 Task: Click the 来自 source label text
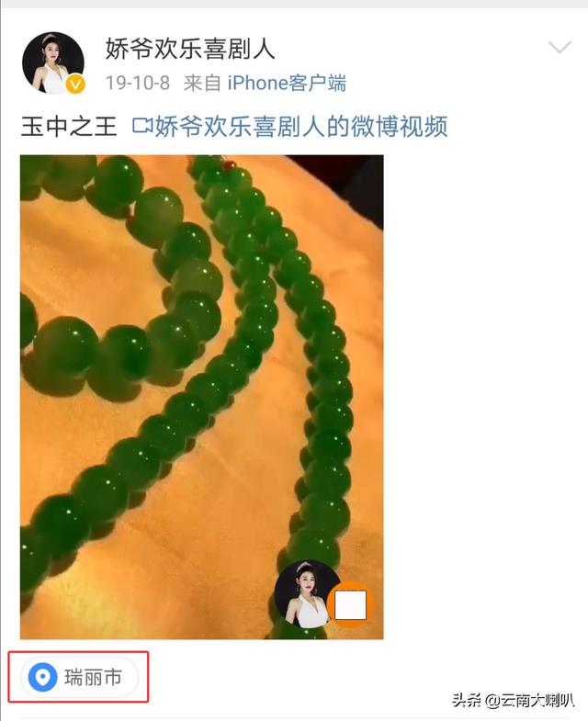tap(202, 84)
